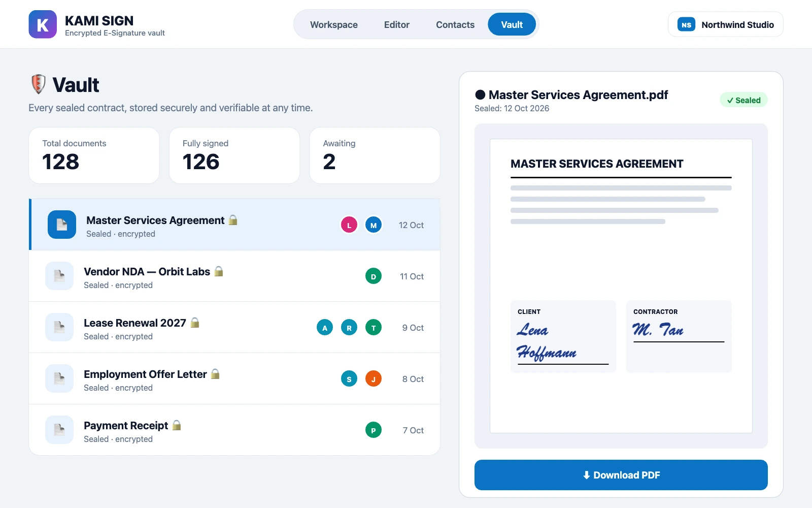This screenshot has height=508, width=812.
Task: Click Employment Offer Letter document icon
Action: pos(59,378)
